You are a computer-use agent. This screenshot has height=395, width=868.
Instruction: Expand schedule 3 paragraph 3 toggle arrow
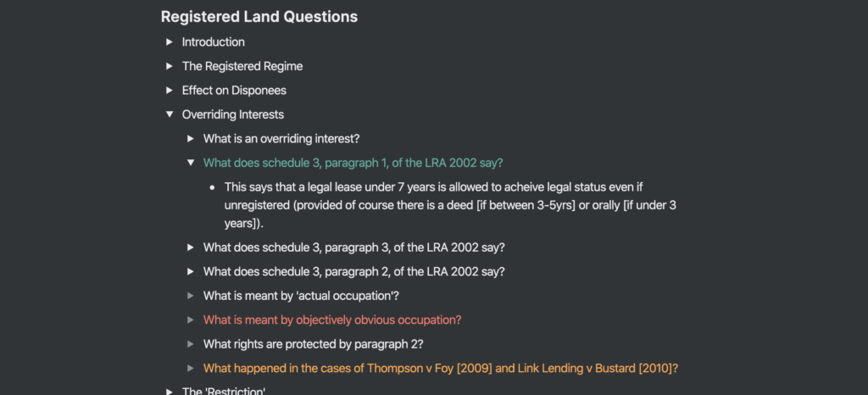(x=191, y=248)
